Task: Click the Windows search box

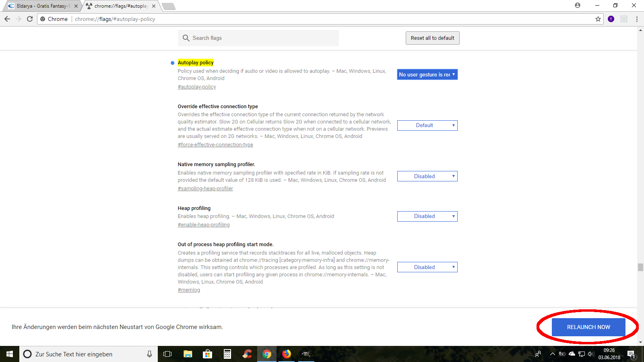Action: (89, 354)
